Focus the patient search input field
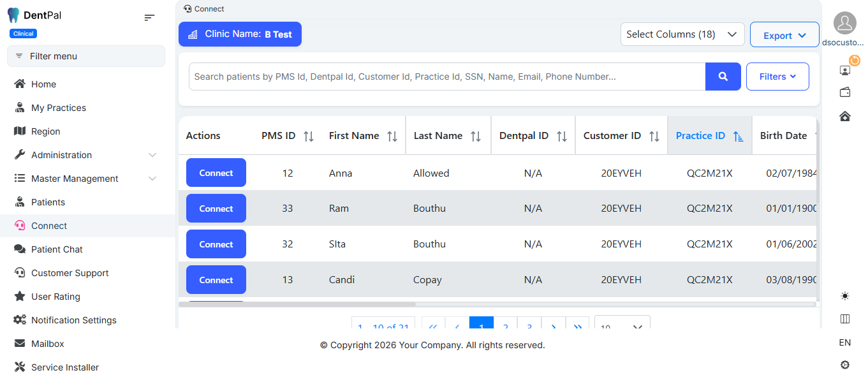Viewport: 868px width, 382px height. [446, 77]
